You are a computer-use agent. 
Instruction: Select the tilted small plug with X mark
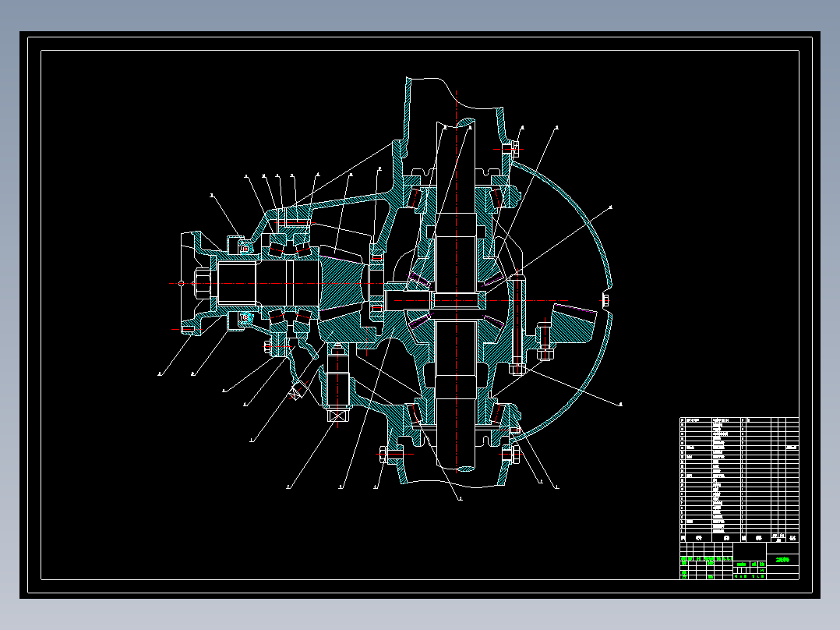(296, 391)
